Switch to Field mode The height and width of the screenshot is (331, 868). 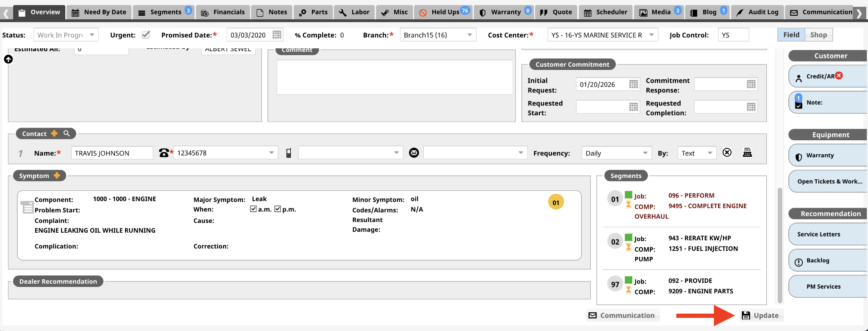tap(791, 35)
